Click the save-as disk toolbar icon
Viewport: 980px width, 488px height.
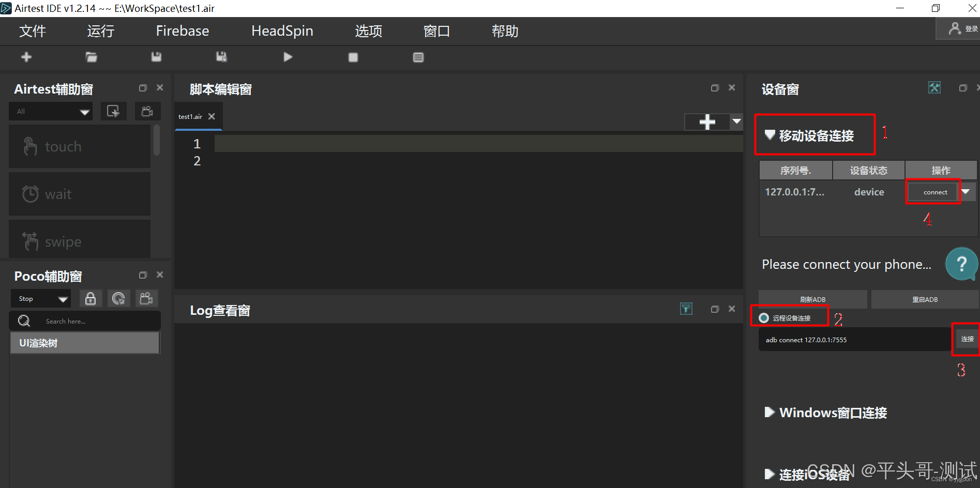(221, 57)
